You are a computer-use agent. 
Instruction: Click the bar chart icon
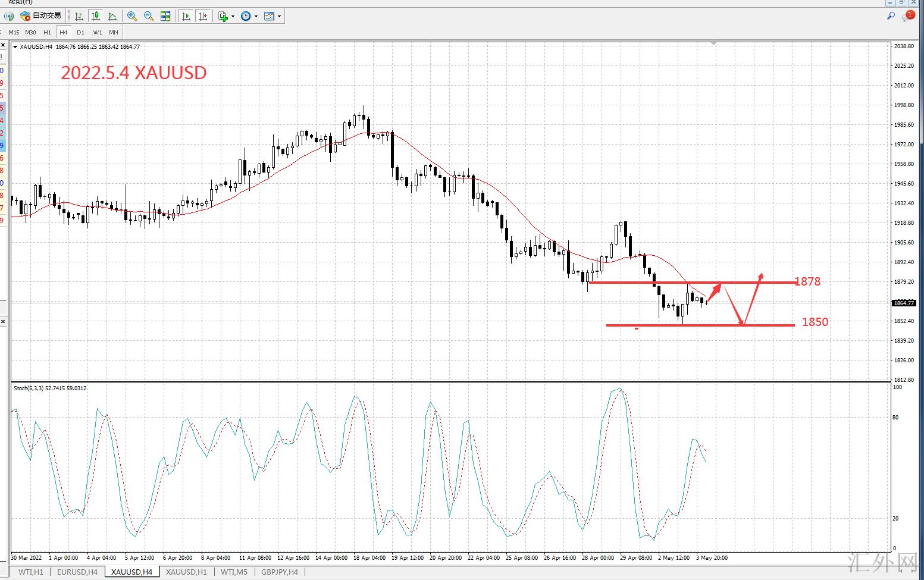click(79, 16)
